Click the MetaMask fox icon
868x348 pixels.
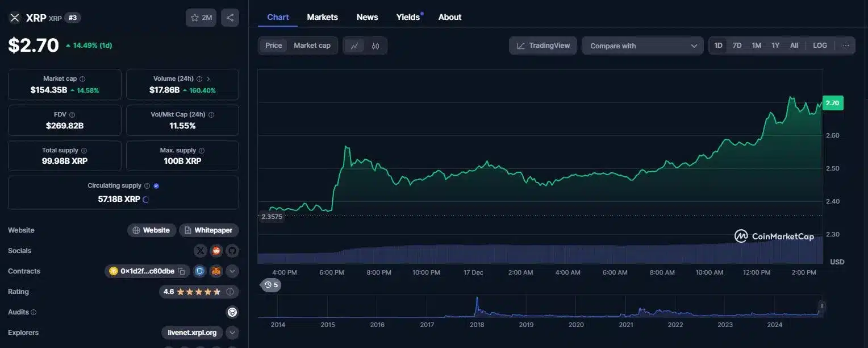[216, 271]
